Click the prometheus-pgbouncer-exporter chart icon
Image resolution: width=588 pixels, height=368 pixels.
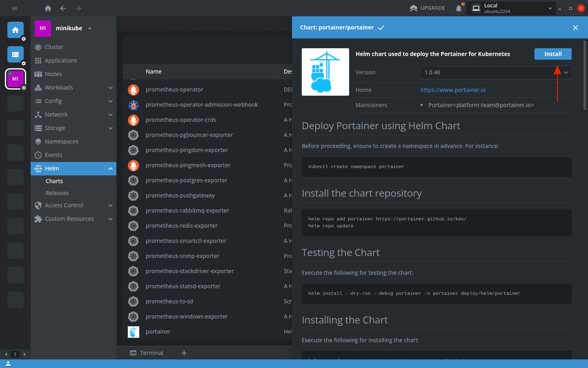pyautogui.click(x=134, y=135)
